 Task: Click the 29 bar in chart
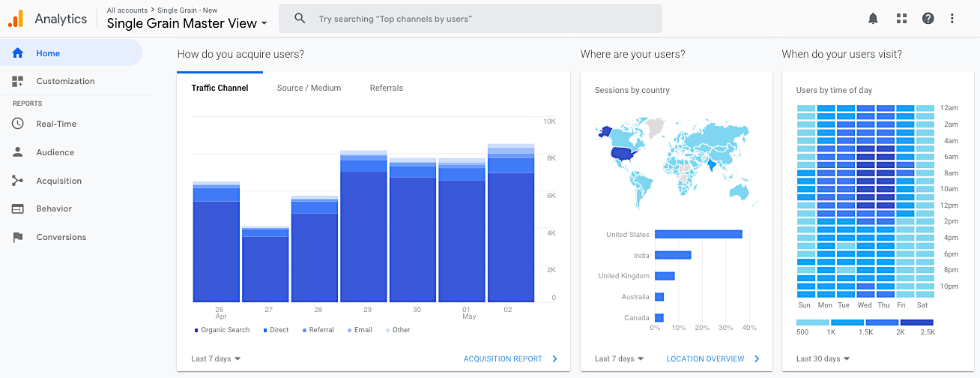click(363, 226)
